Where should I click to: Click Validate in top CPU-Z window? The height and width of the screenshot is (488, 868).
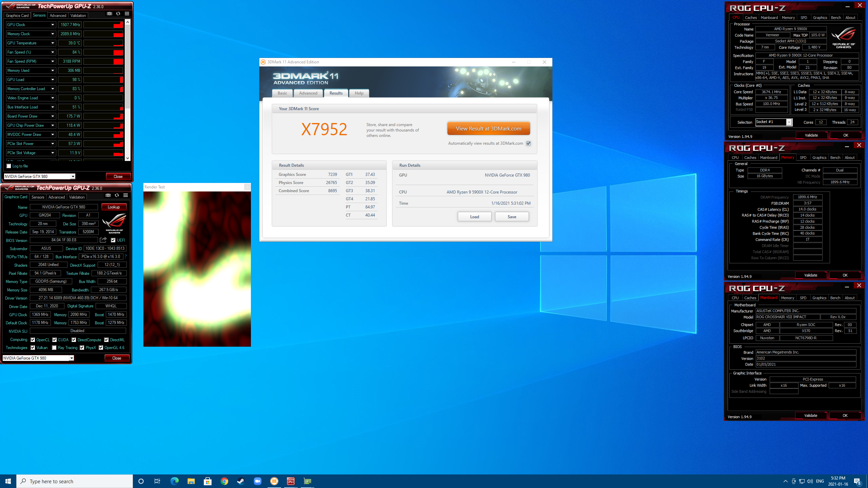pyautogui.click(x=811, y=135)
